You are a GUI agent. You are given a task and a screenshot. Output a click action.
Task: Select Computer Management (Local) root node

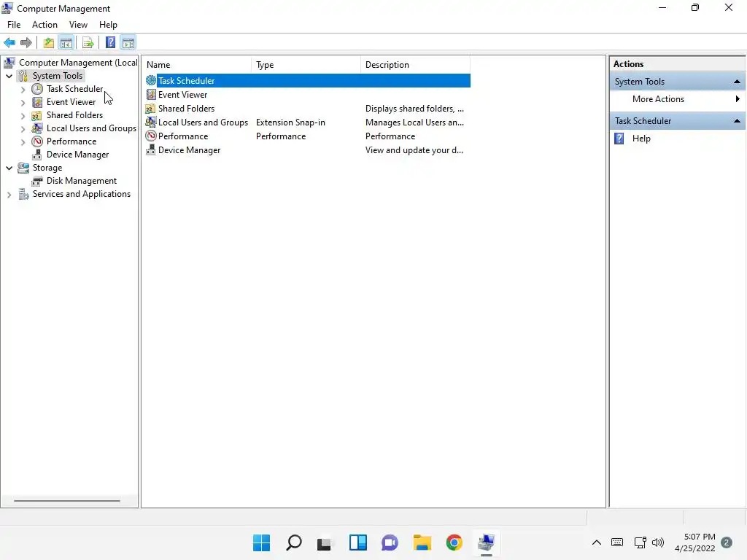click(x=78, y=63)
